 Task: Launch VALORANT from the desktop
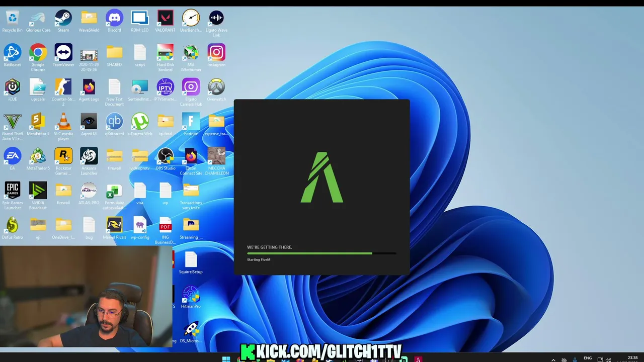[165, 18]
